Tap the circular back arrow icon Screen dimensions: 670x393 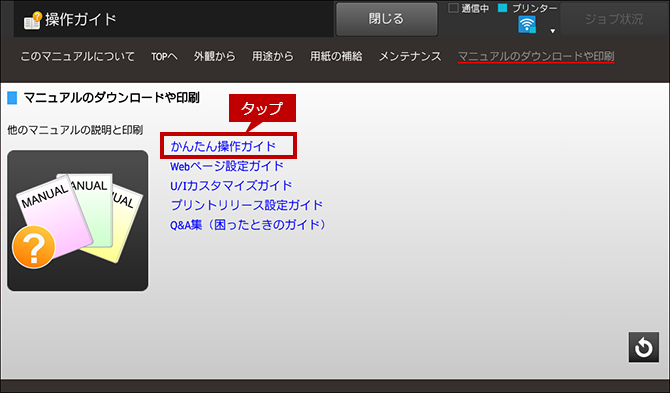(x=644, y=348)
